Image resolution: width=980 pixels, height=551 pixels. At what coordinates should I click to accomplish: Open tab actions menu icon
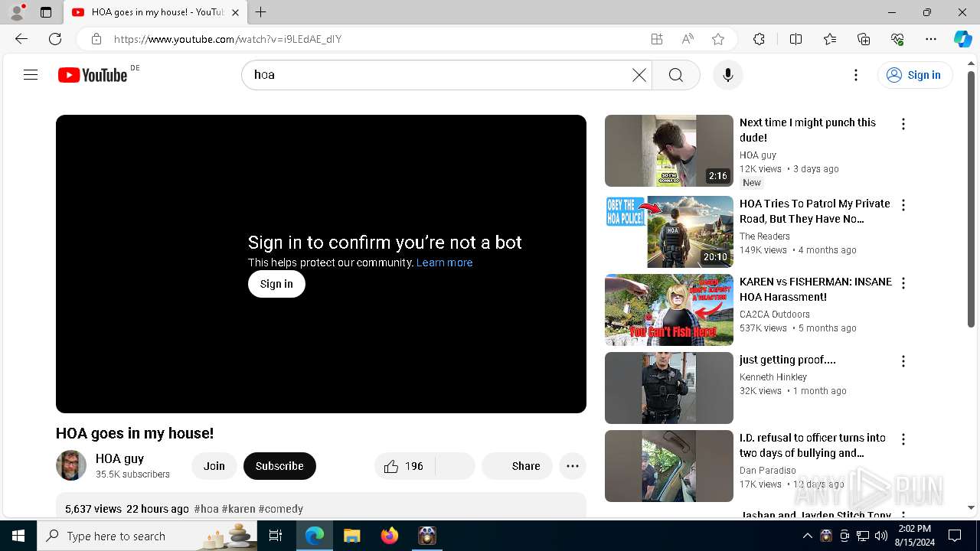click(x=46, y=12)
